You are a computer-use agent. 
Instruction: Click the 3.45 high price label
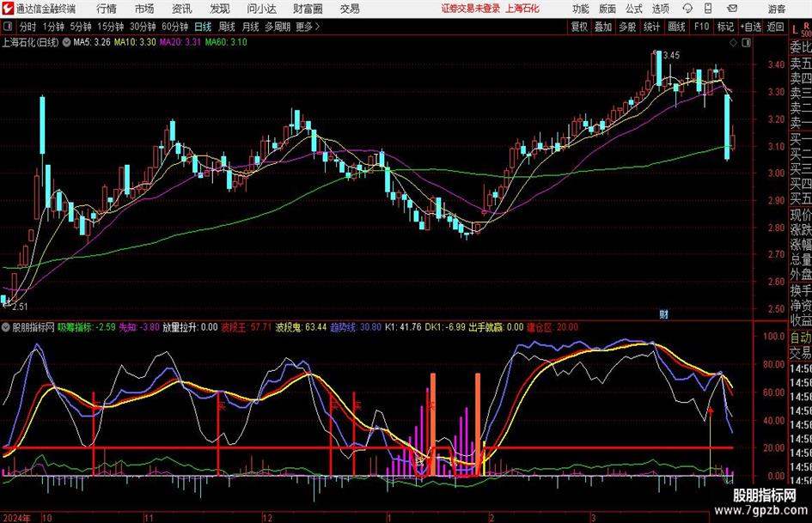(671, 55)
